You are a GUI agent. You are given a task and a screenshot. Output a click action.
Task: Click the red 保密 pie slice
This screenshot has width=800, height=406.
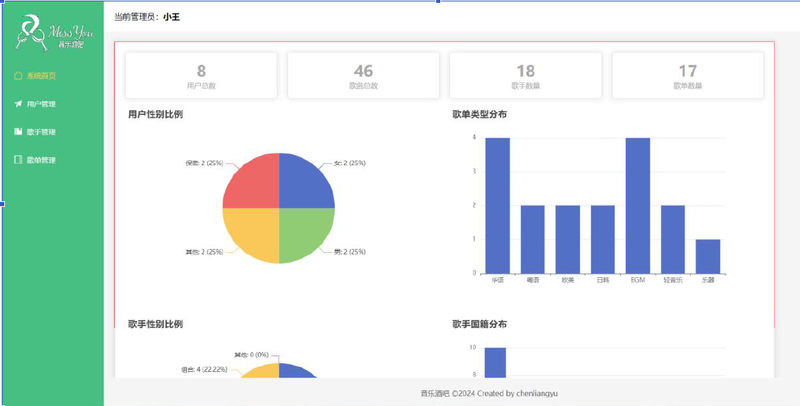coord(255,185)
